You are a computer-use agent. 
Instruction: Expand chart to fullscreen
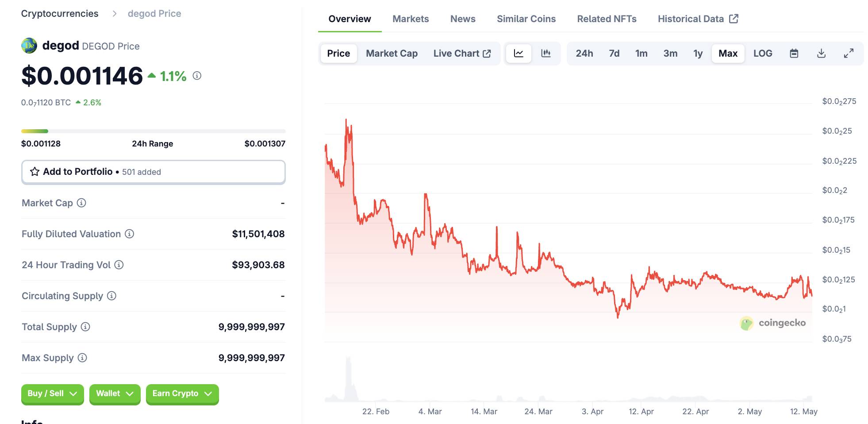849,54
